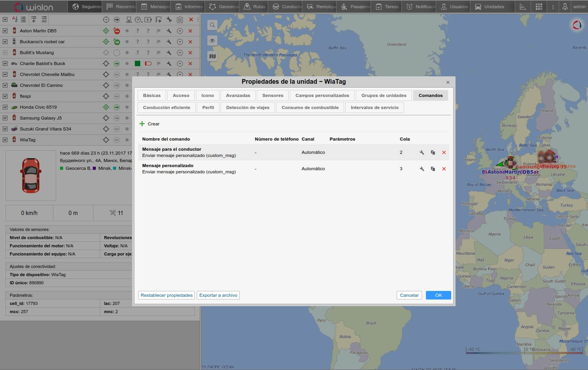Edit the 'Mensaje para el conductor' command wrench
This screenshot has width=588, height=370.
(x=422, y=153)
